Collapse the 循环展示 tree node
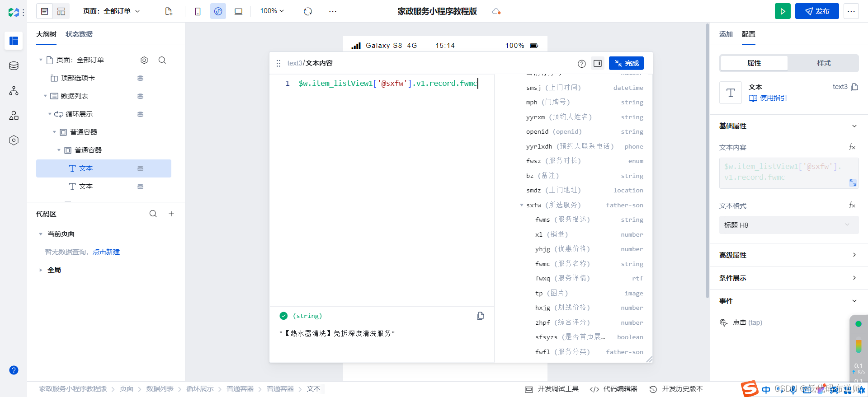The image size is (868, 397). (50, 114)
